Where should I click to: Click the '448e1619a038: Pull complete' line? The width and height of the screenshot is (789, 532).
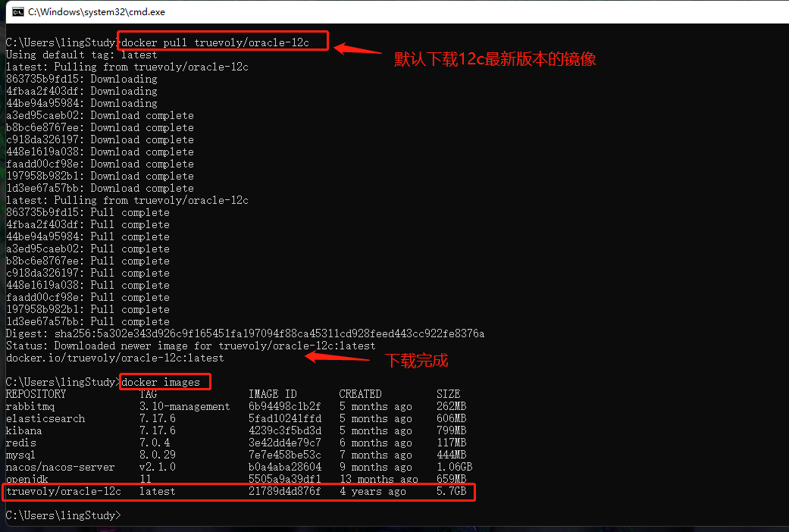coord(88,285)
